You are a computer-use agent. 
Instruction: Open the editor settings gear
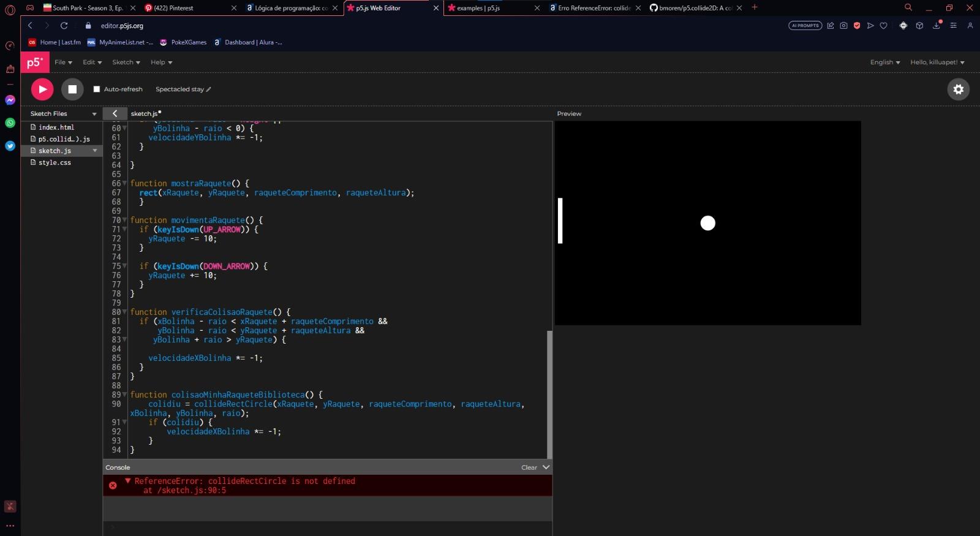(959, 89)
